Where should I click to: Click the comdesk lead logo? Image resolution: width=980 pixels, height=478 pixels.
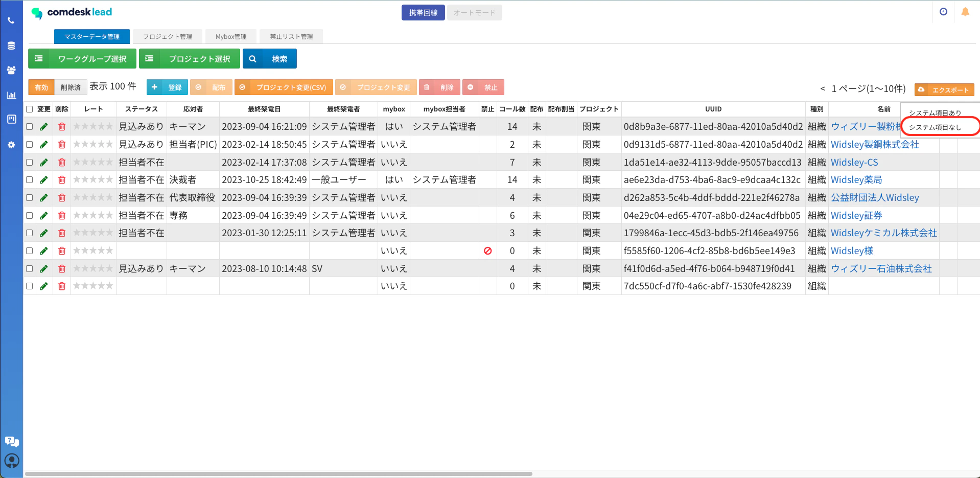pyautogui.click(x=72, y=12)
